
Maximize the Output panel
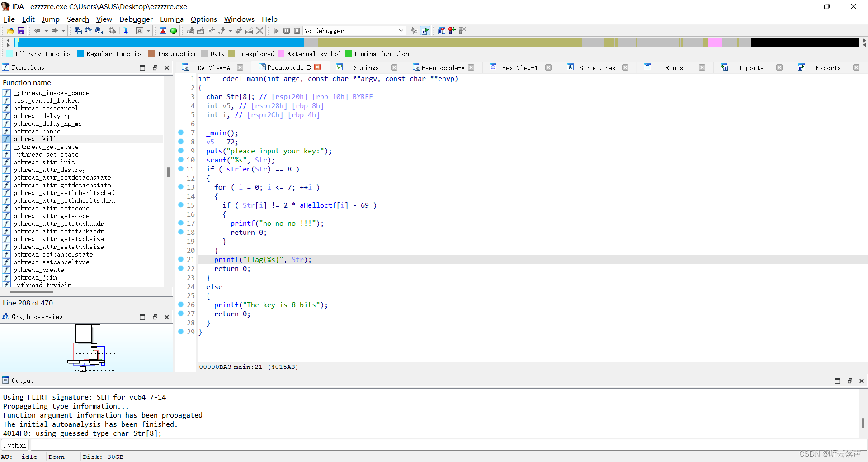[837, 381]
